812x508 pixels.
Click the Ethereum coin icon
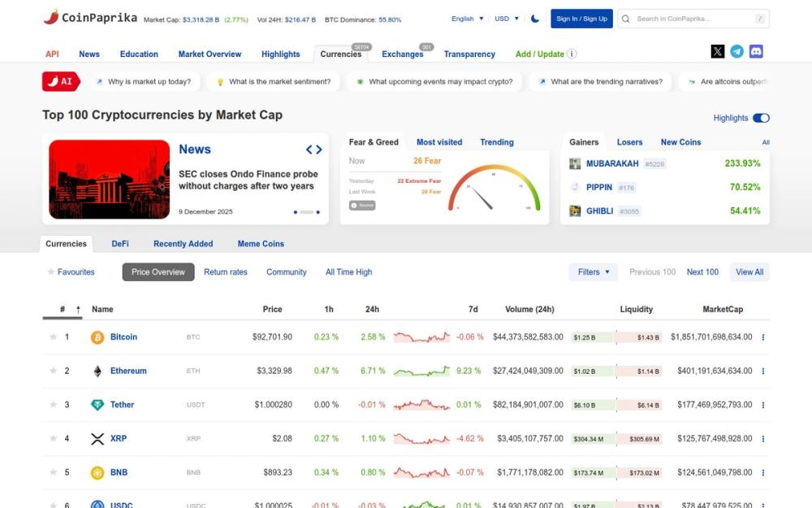tap(97, 371)
